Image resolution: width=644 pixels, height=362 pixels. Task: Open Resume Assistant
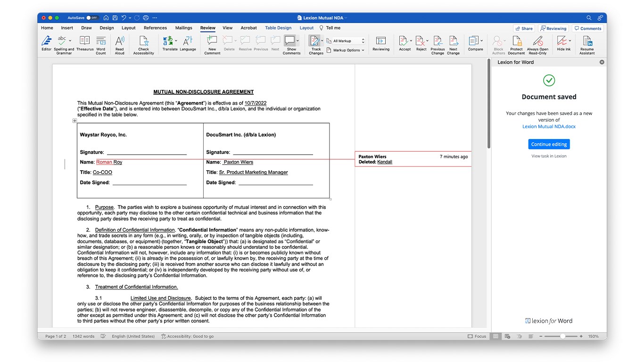tap(587, 45)
